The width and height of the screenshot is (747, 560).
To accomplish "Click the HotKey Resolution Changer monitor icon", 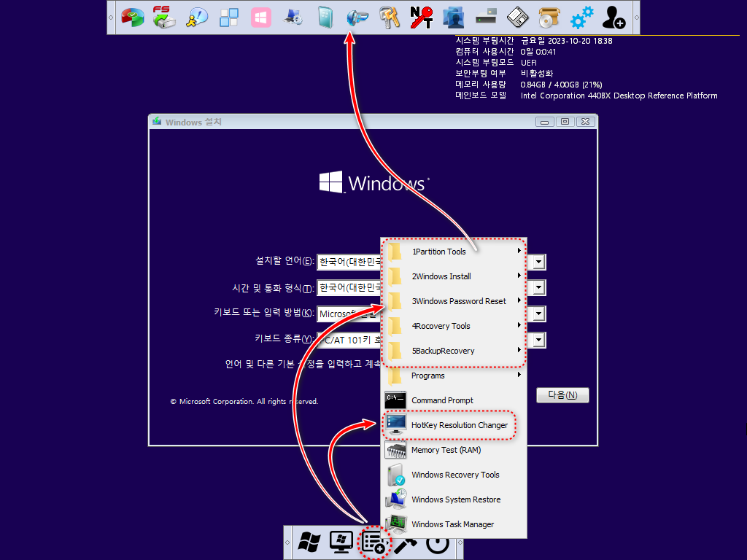I will [395, 425].
